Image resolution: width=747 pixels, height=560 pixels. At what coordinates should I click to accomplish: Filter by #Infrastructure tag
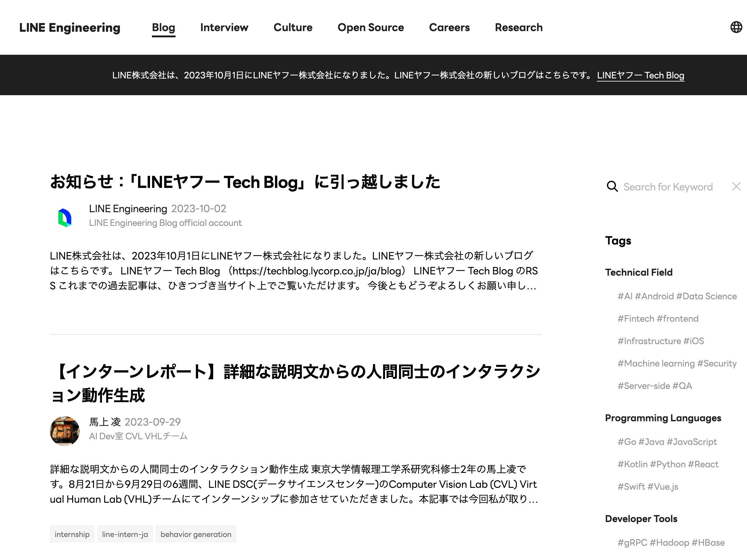[649, 341]
